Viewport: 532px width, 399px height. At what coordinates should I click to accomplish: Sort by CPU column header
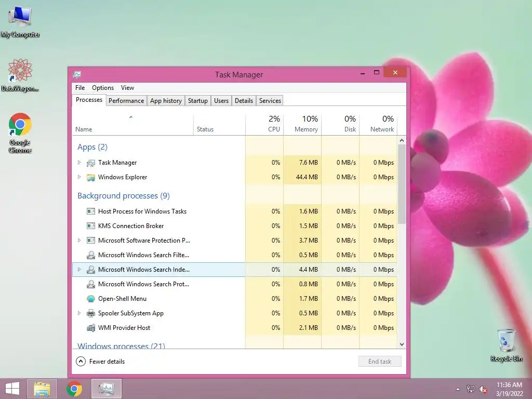(x=264, y=124)
